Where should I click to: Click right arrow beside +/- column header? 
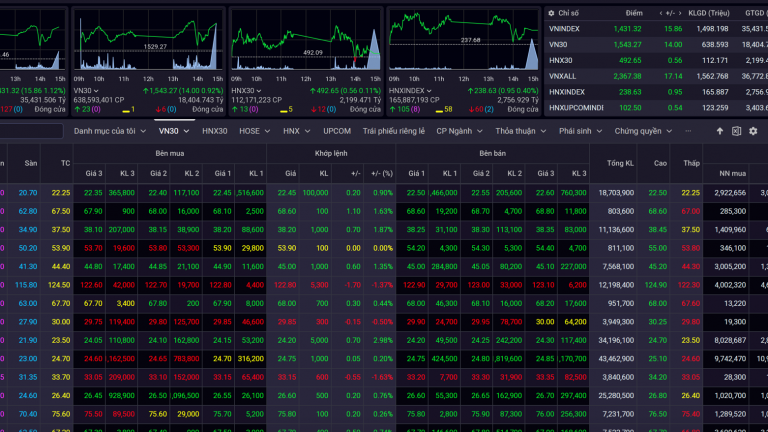point(680,13)
